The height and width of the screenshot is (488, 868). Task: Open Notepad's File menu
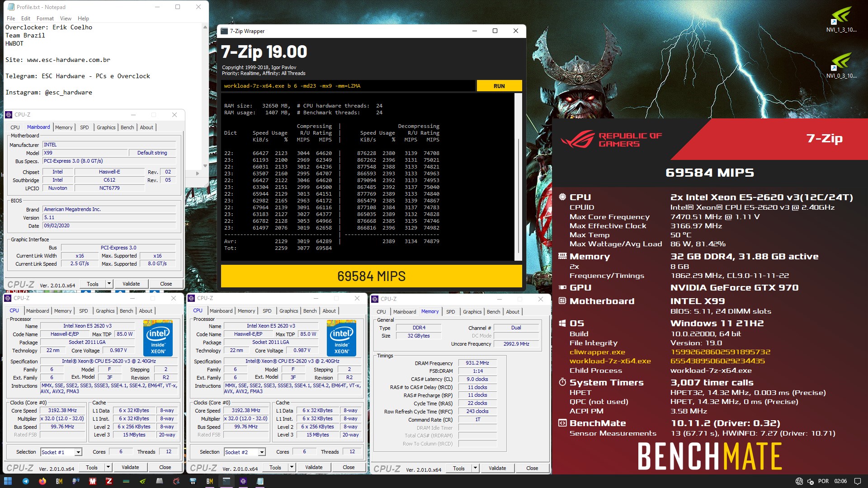point(11,19)
